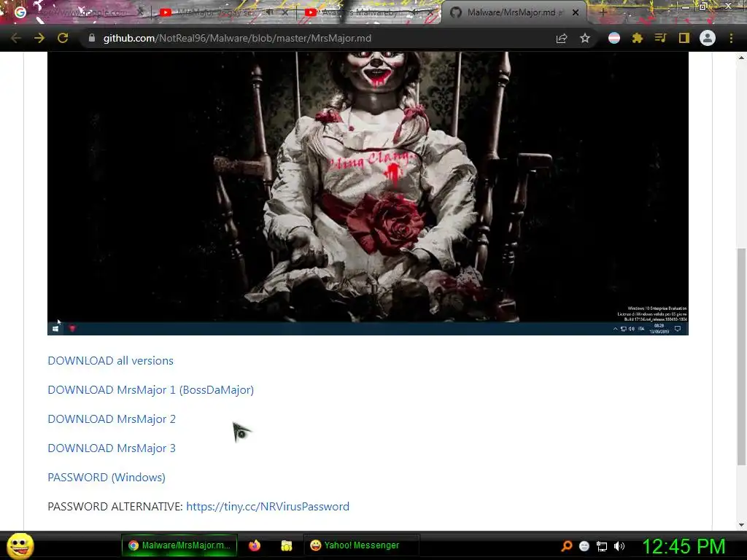Screen dimensions: 747x560
Task: Open the smiley face Start button
Action: (x=20, y=545)
